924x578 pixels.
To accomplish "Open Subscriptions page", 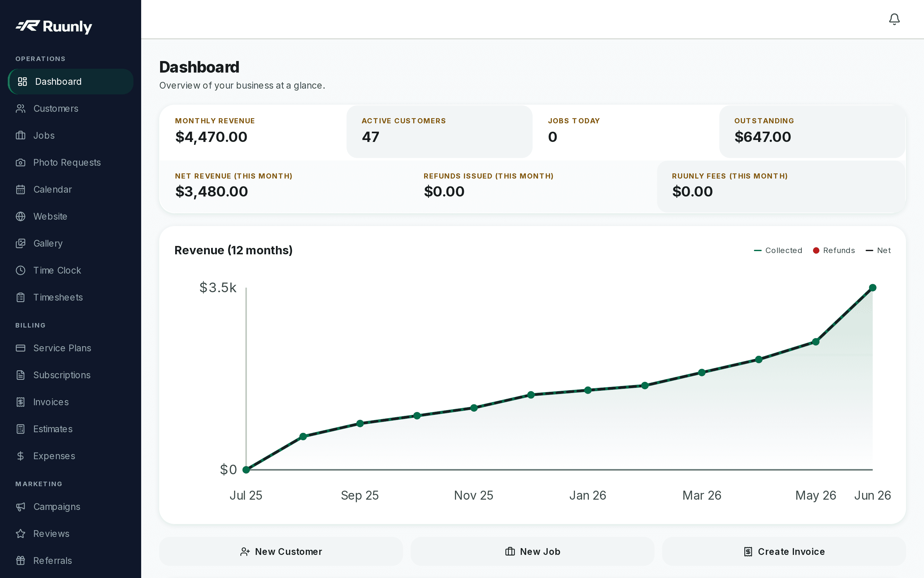I will 71,375.
